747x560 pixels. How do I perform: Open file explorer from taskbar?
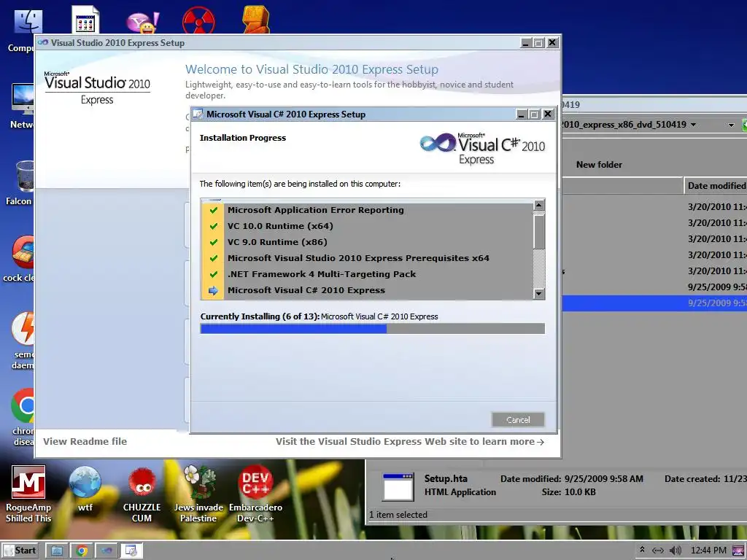click(57, 551)
